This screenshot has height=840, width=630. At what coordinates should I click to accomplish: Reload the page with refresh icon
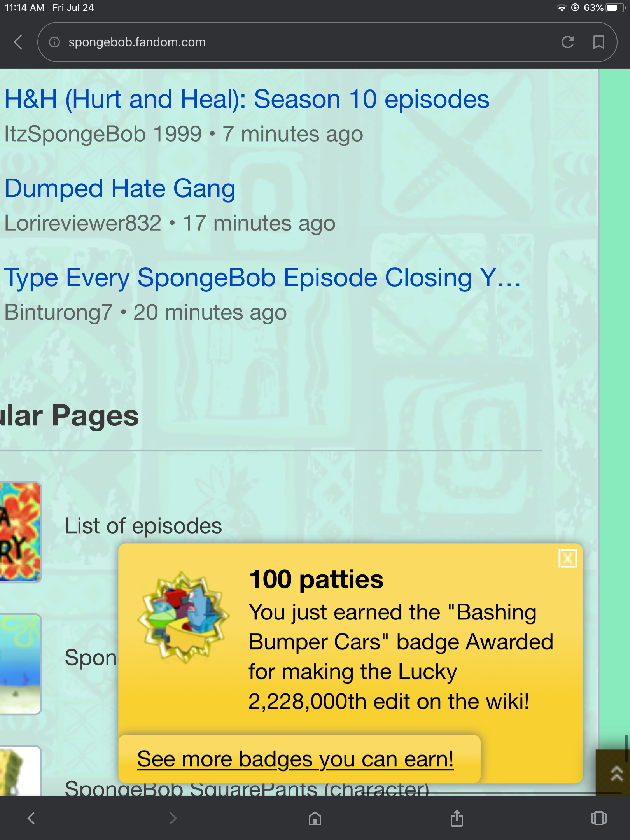(568, 42)
